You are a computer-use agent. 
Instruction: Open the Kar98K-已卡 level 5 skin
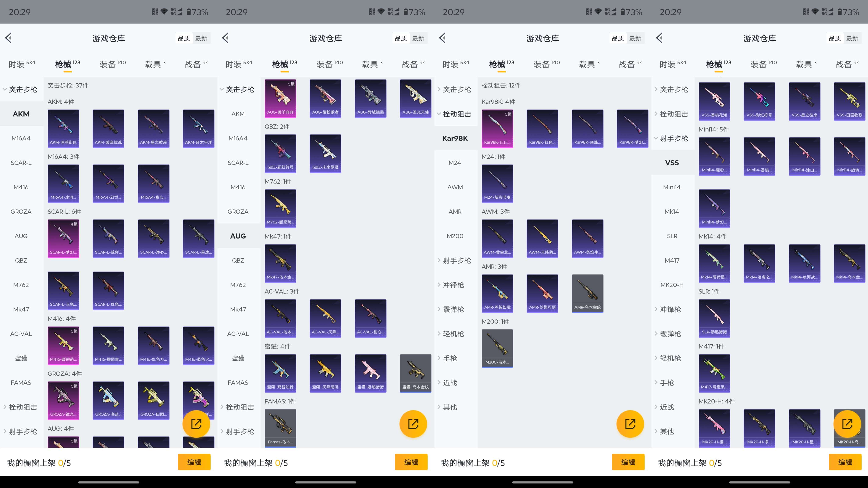click(x=497, y=129)
